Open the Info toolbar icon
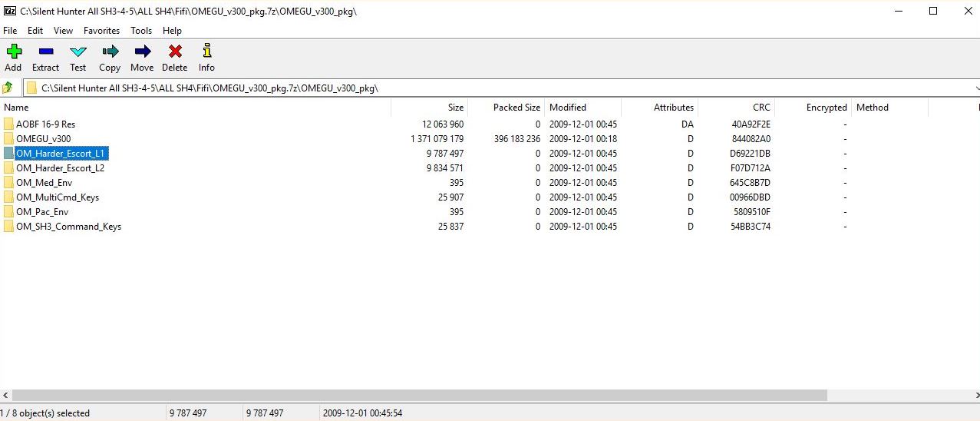 click(206, 51)
